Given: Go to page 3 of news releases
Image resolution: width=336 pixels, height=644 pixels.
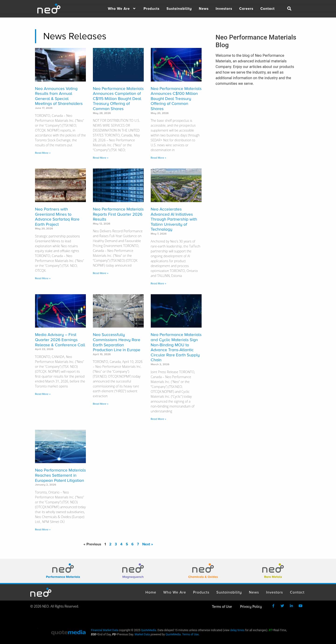Looking at the screenshot, I should tap(116, 544).
